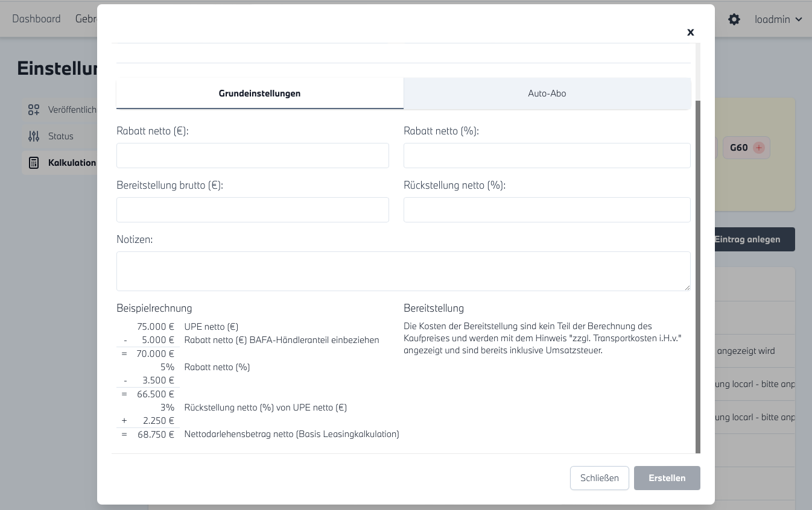
Task: Focus the Rabatt netto (€) input field
Action: click(x=252, y=156)
